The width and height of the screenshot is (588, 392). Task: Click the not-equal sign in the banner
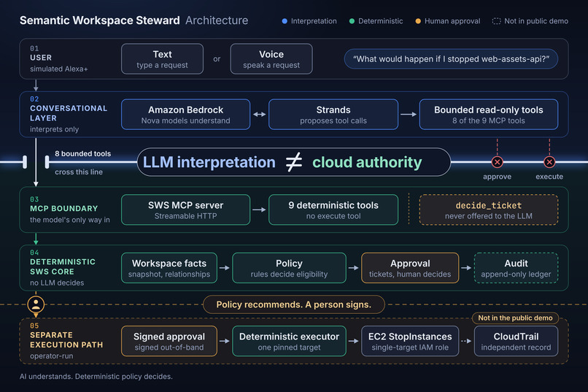click(x=293, y=162)
